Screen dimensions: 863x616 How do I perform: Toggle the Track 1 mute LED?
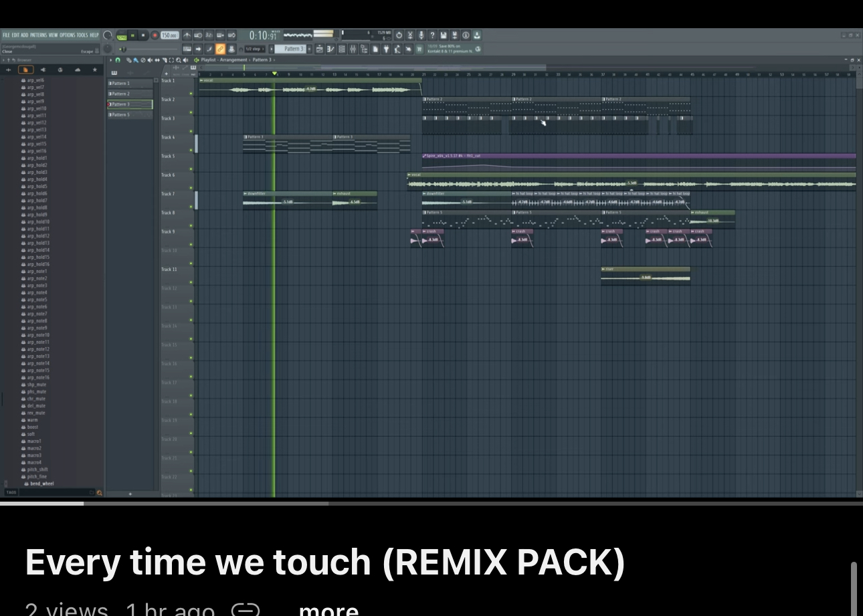pyautogui.click(x=191, y=94)
